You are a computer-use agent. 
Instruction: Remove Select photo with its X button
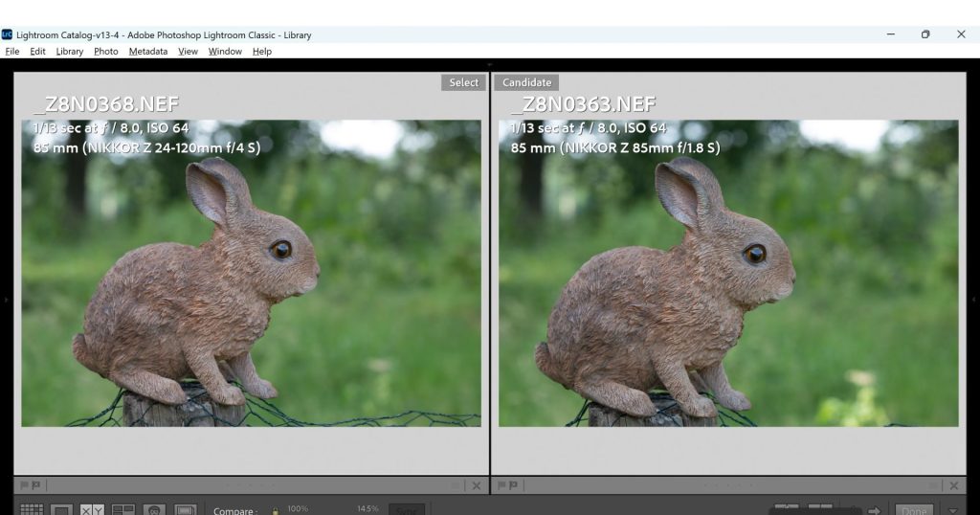click(x=477, y=485)
